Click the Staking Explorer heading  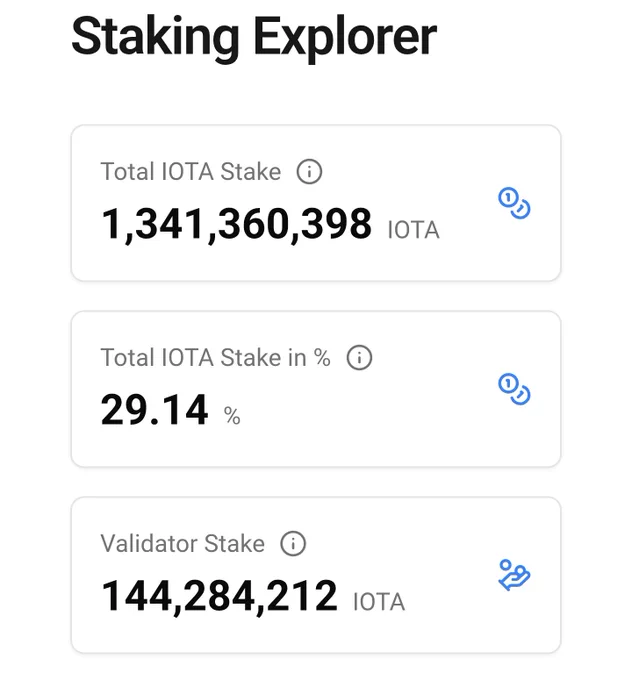(254, 37)
